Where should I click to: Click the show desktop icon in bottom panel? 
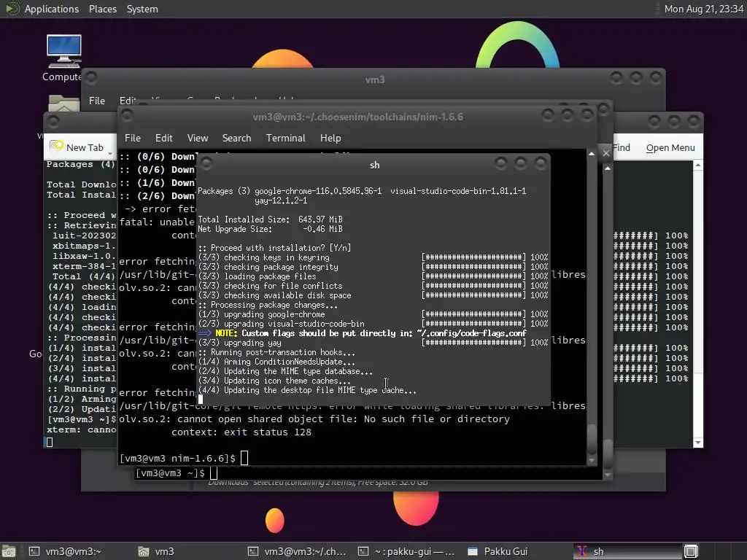[8, 551]
